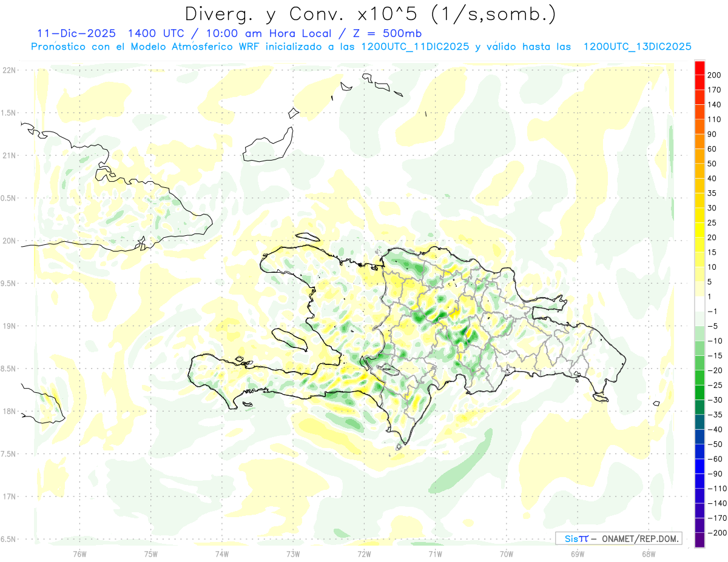Screen dimensions: 728x562
Task: Click the 22N latitude label
Action: point(9,70)
